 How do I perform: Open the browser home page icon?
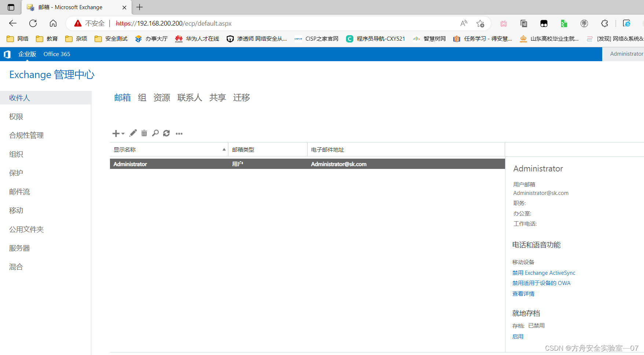[53, 23]
